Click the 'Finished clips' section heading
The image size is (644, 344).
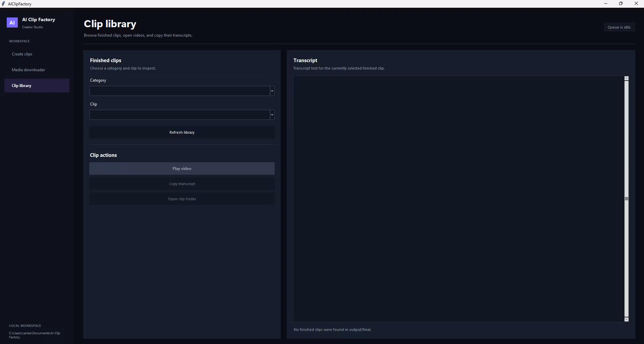pyautogui.click(x=105, y=60)
